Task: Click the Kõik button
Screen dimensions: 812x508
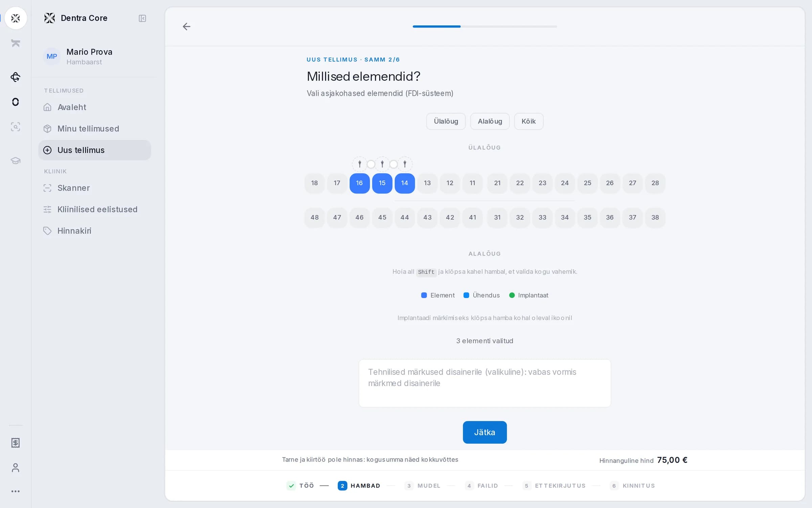Action: pyautogui.click(x=529, y=121)
